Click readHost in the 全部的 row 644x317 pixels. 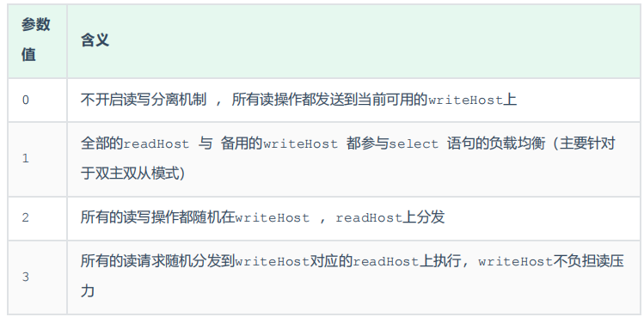point(156,144)
